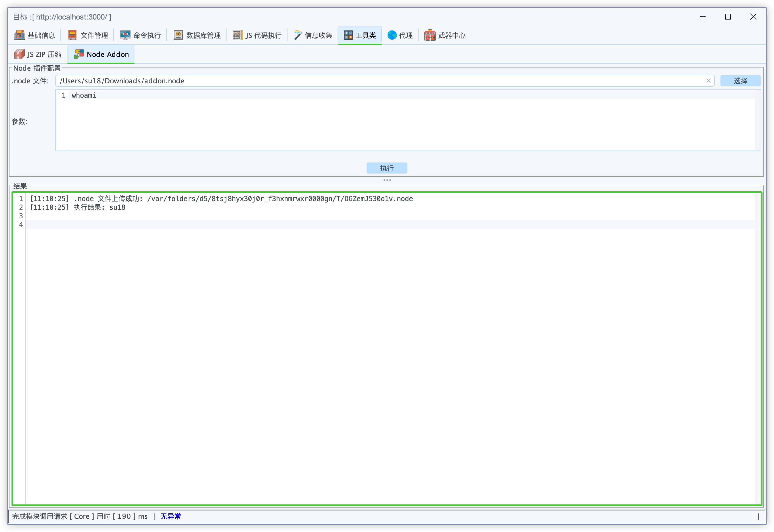774x532 pixels.
Task: Click the .node file path input
Action: pyautogui.click(x=367, y=81)
